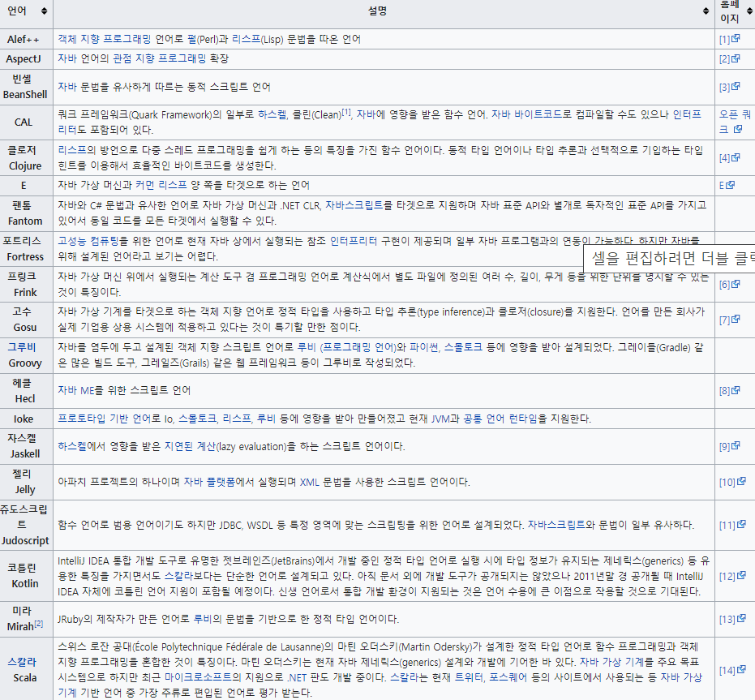
Task: Click 포스퀘어 link in Scala description
Action: [x=508, y=677]
